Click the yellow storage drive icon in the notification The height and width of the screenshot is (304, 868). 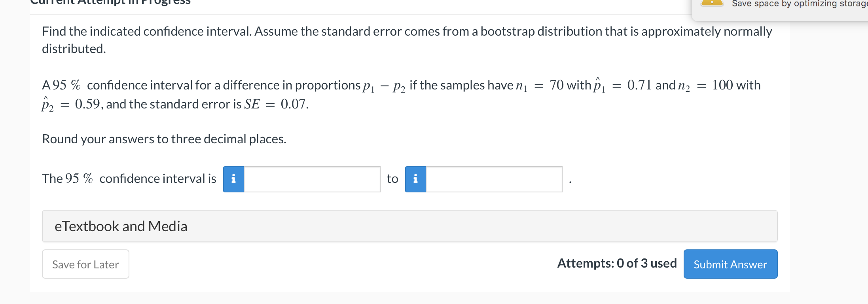[x=711, y=3]
